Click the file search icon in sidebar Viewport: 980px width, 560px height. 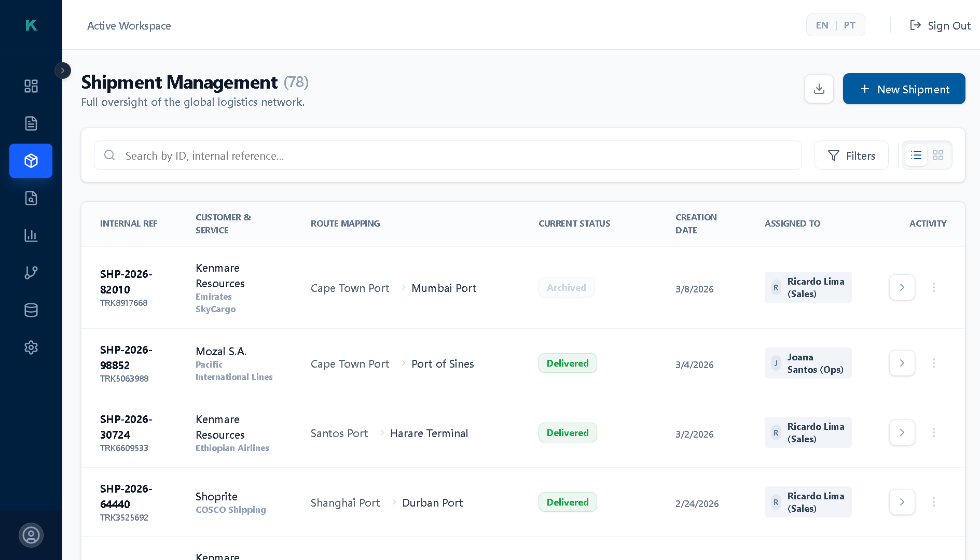pos(31,198)
